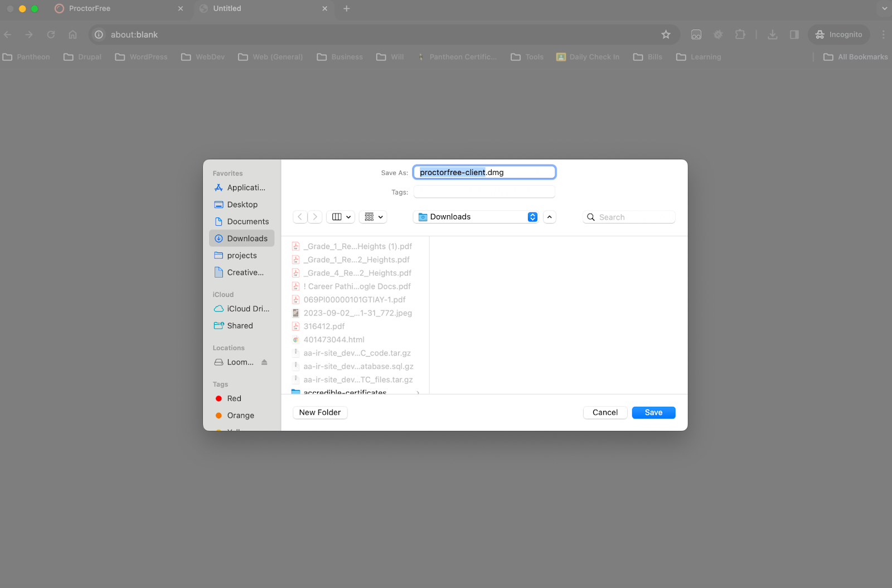Click the back navigation arrow in dialog
This screenshot has height=588, width=892.
point(300,217)
